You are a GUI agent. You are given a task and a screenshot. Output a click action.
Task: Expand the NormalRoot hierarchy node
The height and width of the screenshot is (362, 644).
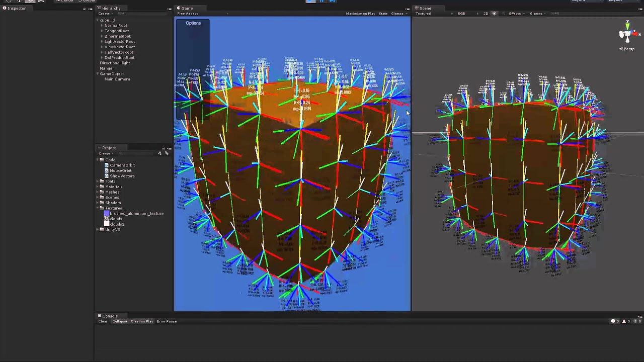tap(102, 26)
